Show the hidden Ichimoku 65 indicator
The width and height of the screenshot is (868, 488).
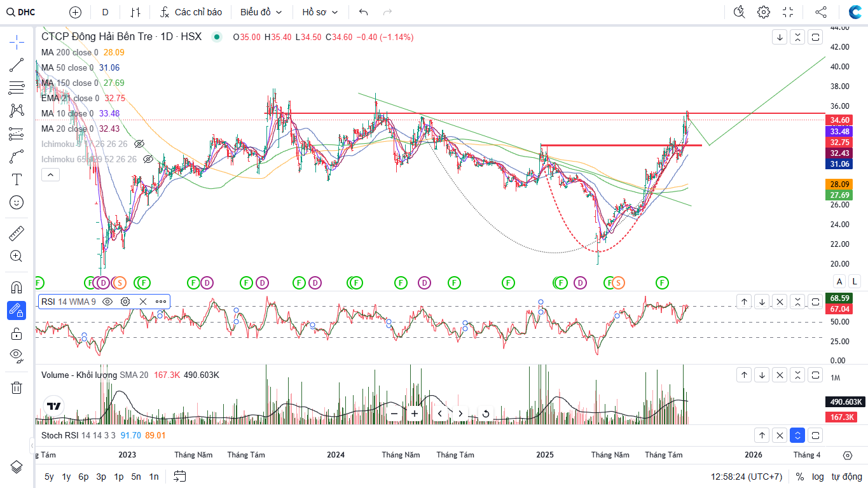pyautogui.click(x=148, y=159)
